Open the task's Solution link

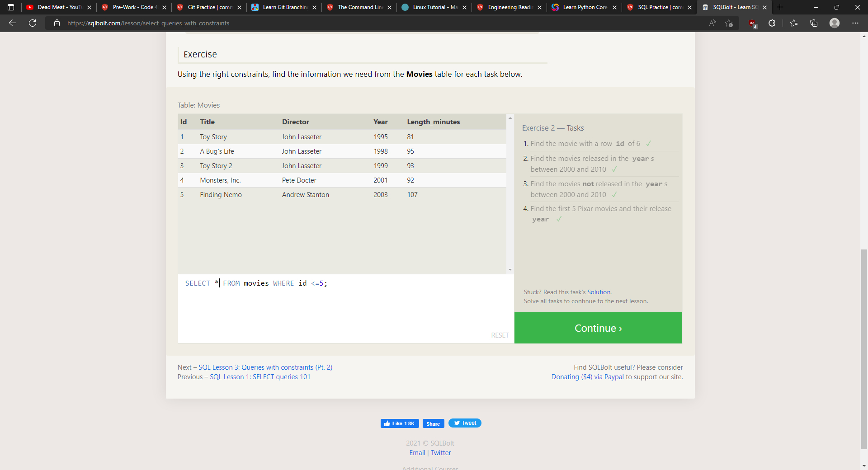(x=599, y=292)
